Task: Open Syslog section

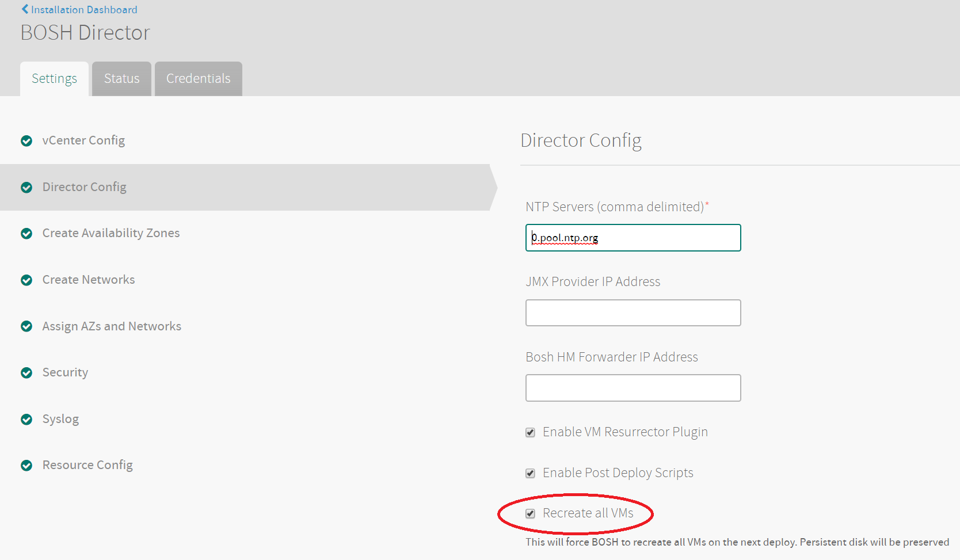Action: tap(60, 419)
